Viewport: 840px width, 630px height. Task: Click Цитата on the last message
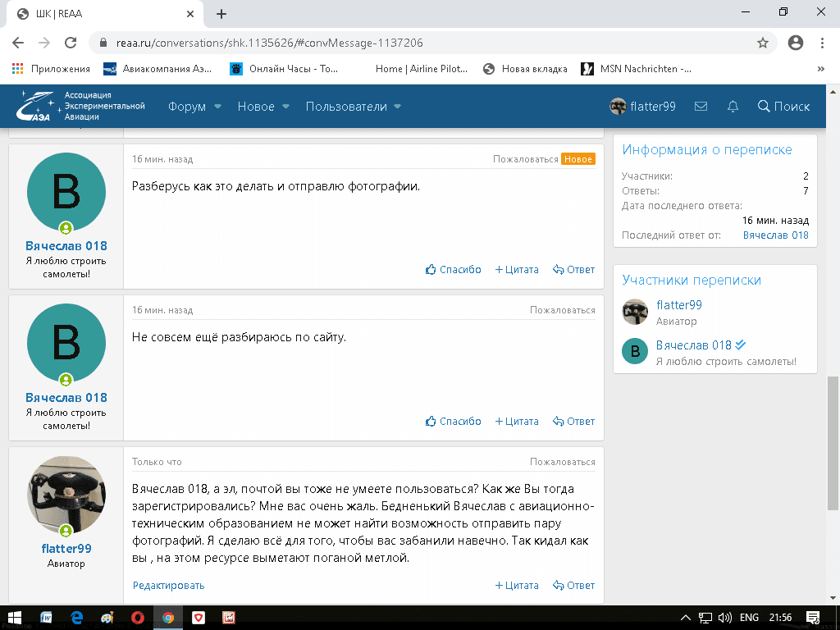517,586
